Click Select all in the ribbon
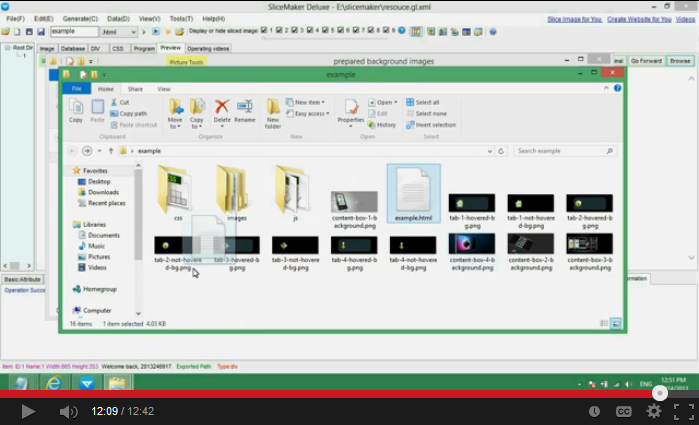 423,102
